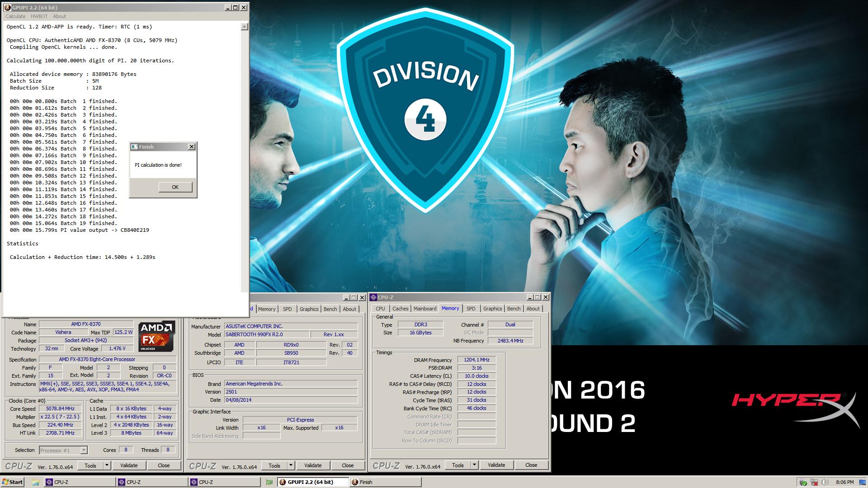Click the CAS# Latency value 10.0 clocks
Viewport: 868px width, 488px height.
pos(476,376)
